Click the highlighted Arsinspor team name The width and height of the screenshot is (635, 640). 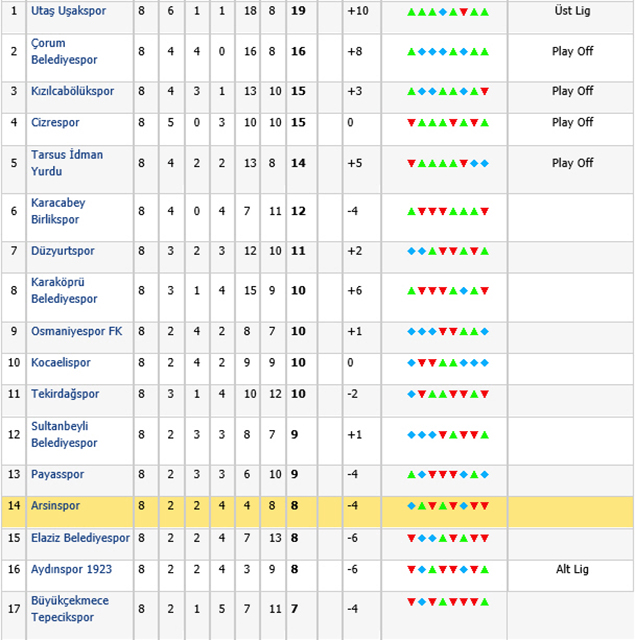(58, 507)
